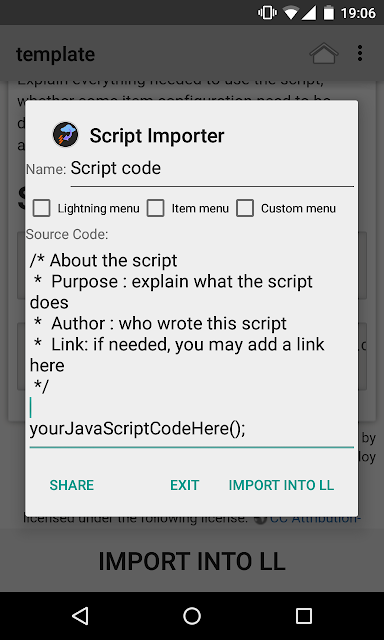Tap the template page title
Screen dimensions: 384x640
[55, 54]
